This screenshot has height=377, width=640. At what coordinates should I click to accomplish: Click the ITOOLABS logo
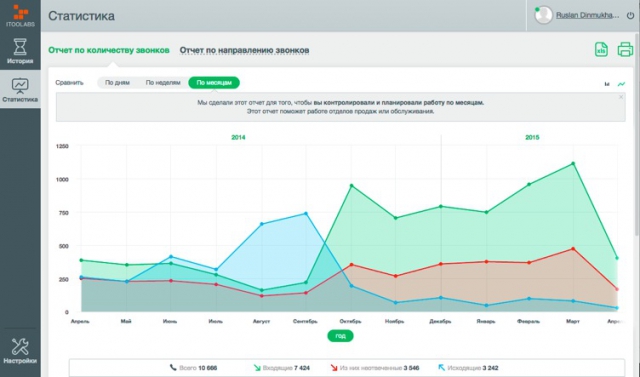coord(20,16)
